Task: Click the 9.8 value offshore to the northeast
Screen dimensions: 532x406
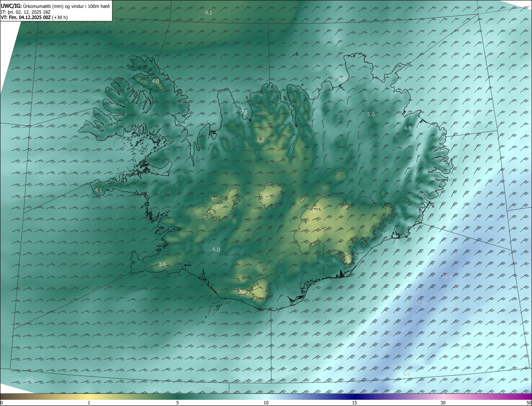Action: pos(472,113)
